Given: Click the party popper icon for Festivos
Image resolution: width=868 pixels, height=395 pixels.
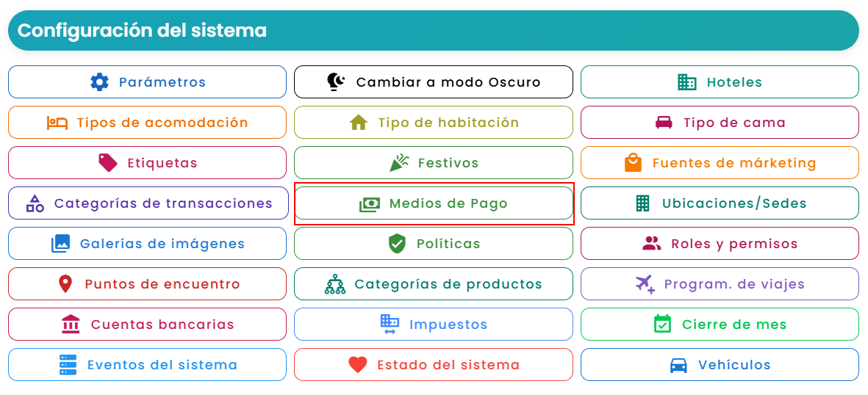Looking at the screenshot, I should [x=399, y=163].
